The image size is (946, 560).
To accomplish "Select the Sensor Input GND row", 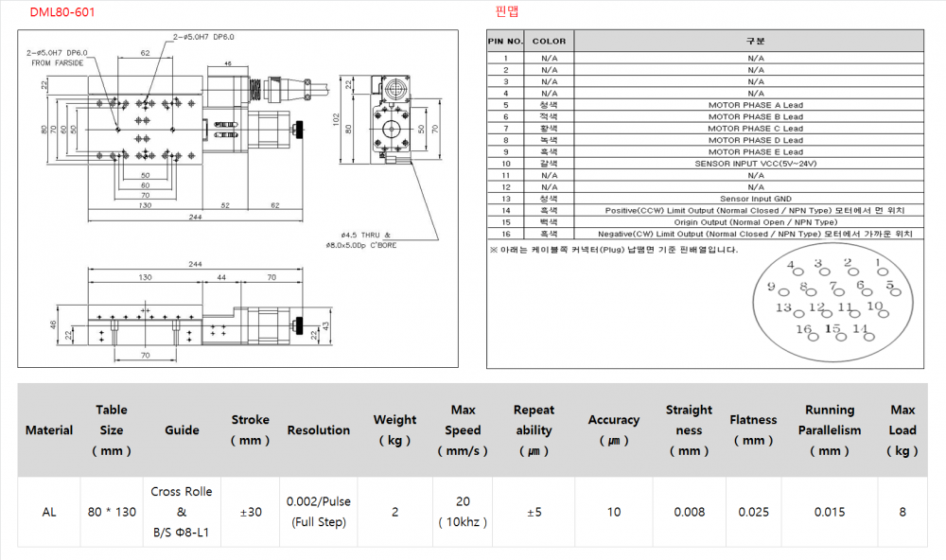I will (x=755, y=199).
